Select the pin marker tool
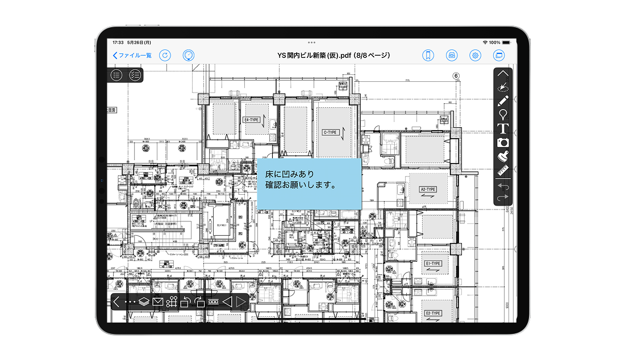625x364 pixels. tap(503, 115)
